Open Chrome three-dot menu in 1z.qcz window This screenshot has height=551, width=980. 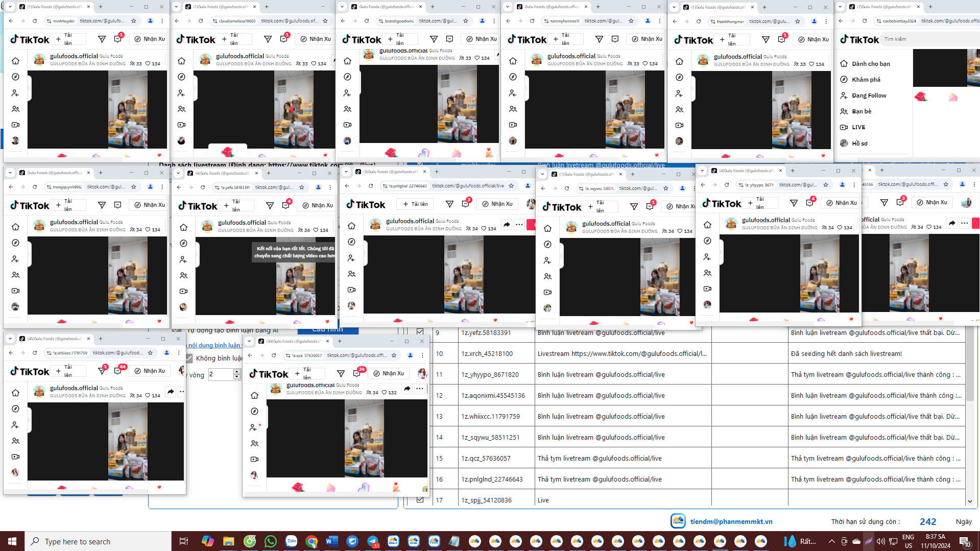pos(422,355)
